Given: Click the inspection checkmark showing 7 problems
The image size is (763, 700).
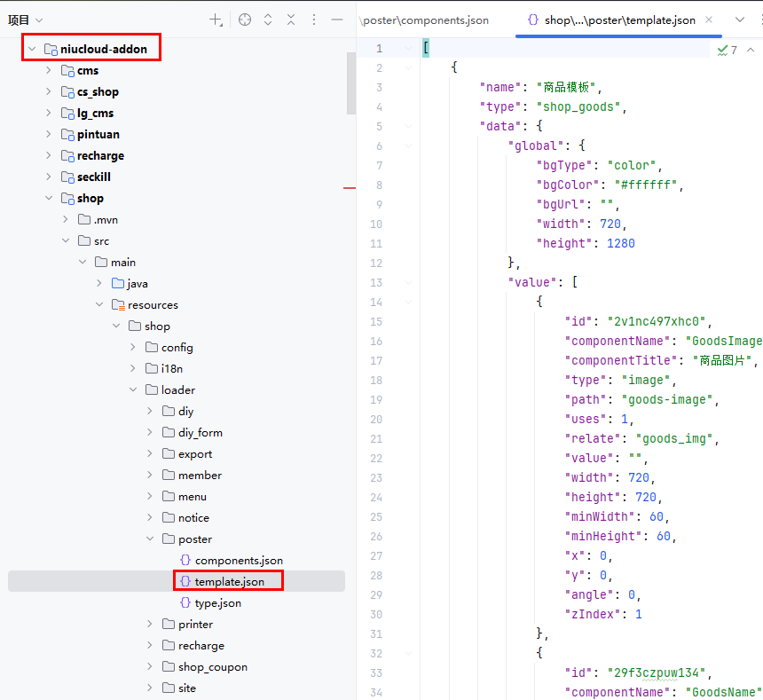Looking at the screenshot, I should [727, 50].
